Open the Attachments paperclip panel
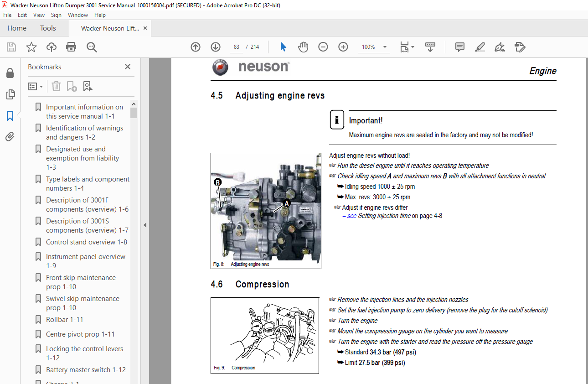Screen dimensions: 588x384 [x=10, y=137]
